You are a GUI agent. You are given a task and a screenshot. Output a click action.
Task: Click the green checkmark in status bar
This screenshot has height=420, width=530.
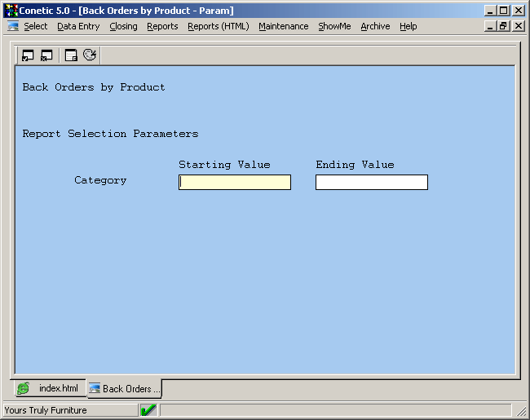click(x=148, y=410)
